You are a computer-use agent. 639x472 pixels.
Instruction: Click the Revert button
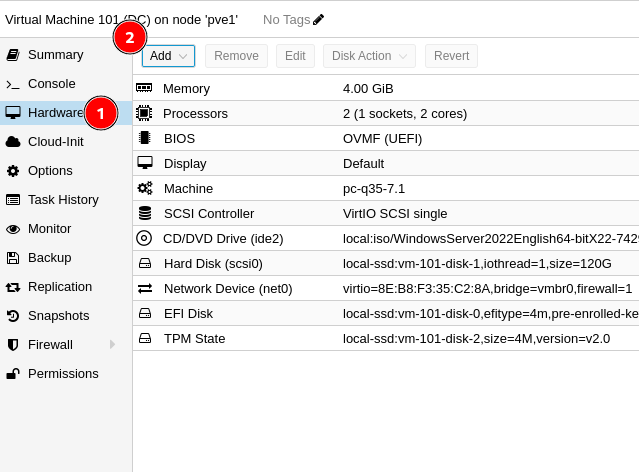click(452, 56)
